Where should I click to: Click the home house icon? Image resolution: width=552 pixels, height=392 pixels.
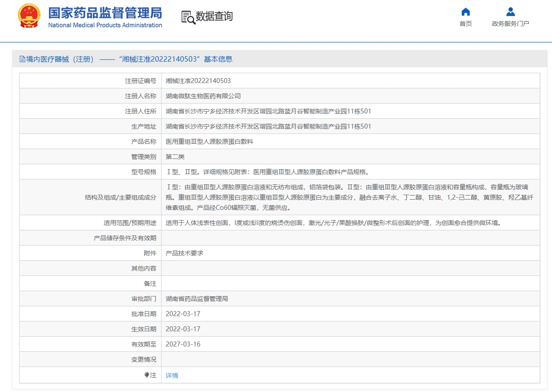click(465, 12)
